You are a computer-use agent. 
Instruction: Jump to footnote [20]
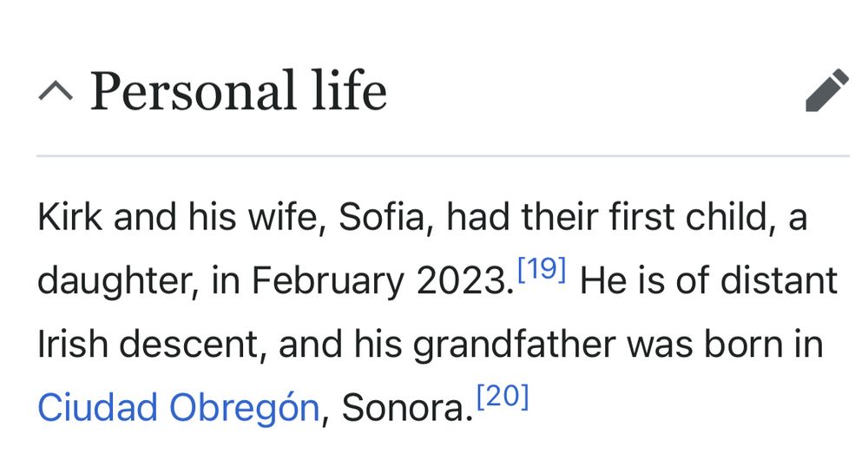503,397
